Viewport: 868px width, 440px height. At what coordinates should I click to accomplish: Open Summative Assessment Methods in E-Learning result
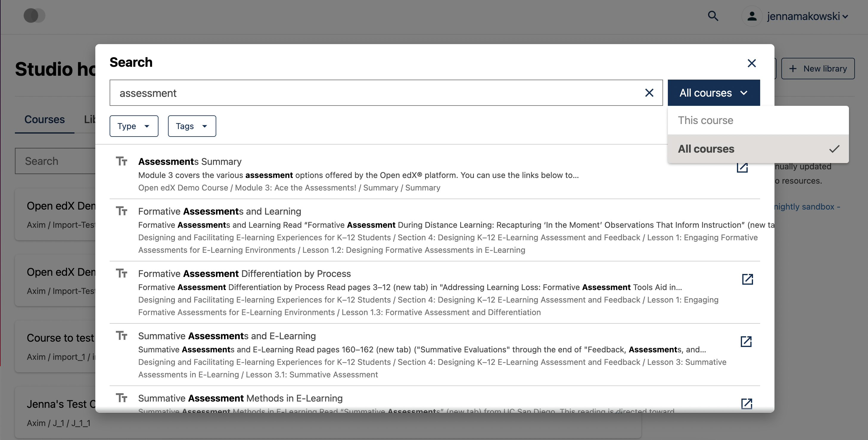(240, 398)
